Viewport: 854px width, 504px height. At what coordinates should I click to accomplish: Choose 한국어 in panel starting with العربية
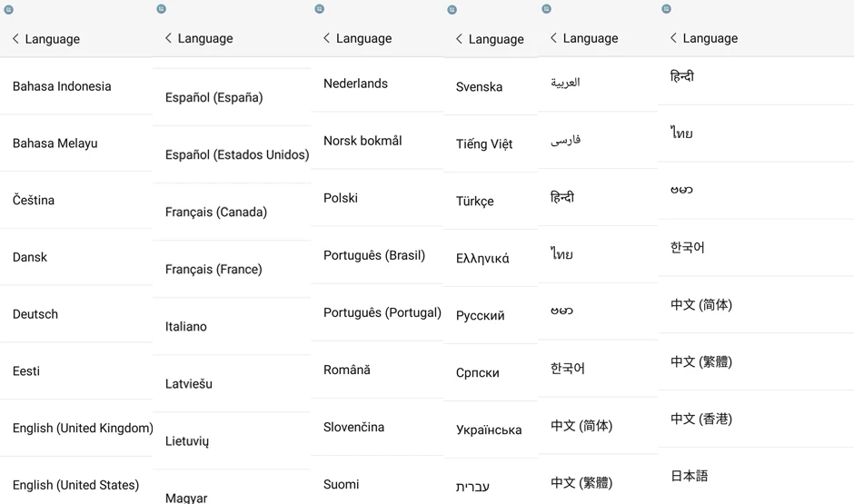(x=598, y=369)
